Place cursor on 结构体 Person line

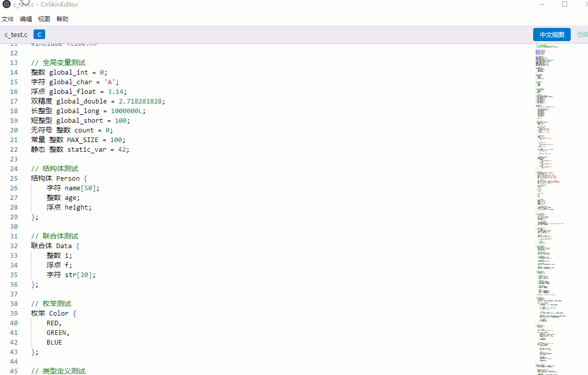59,178
